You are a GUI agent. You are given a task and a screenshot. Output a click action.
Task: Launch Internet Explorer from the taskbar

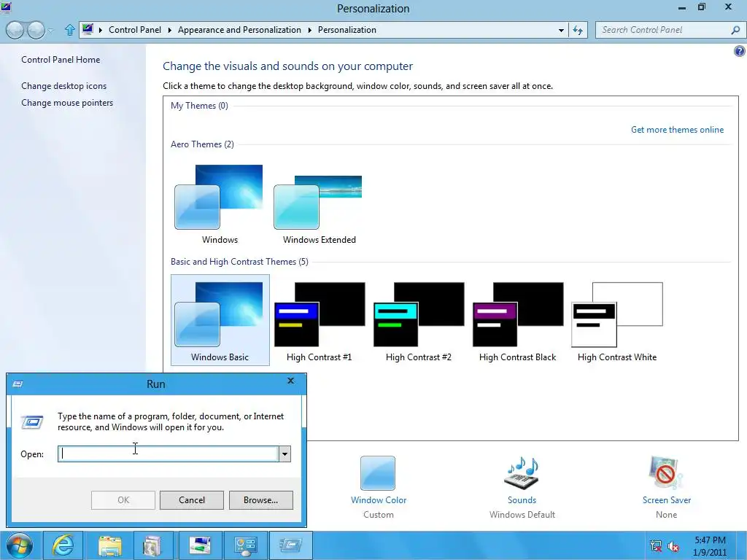pyautogui.click(x=63, y=545)
